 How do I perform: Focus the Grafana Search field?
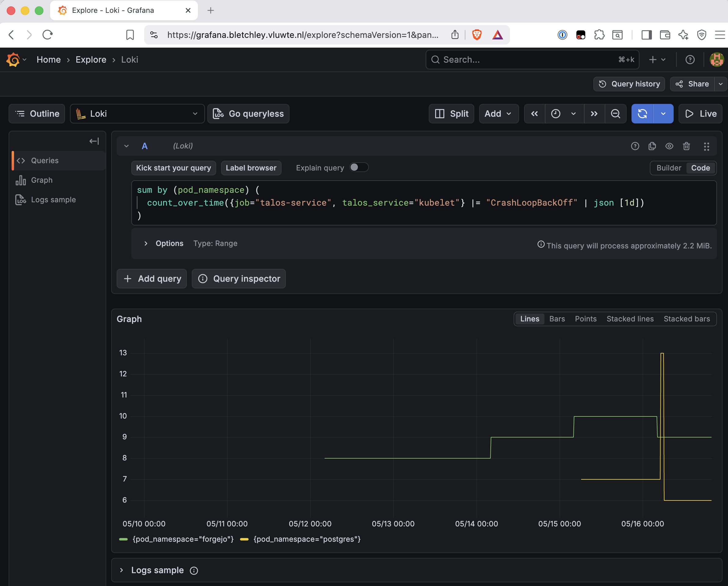pos(532,60)
